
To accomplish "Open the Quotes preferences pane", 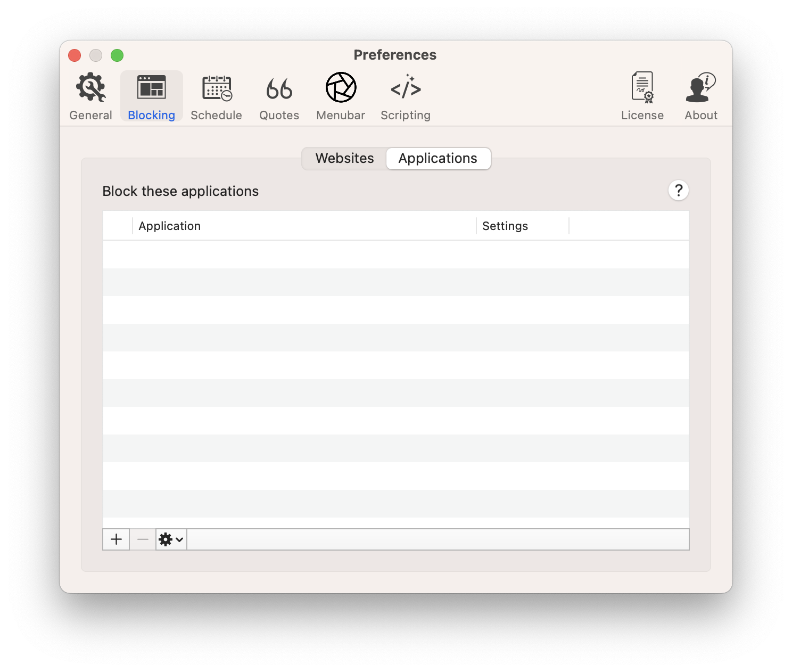I will click(x=279, y=96).
